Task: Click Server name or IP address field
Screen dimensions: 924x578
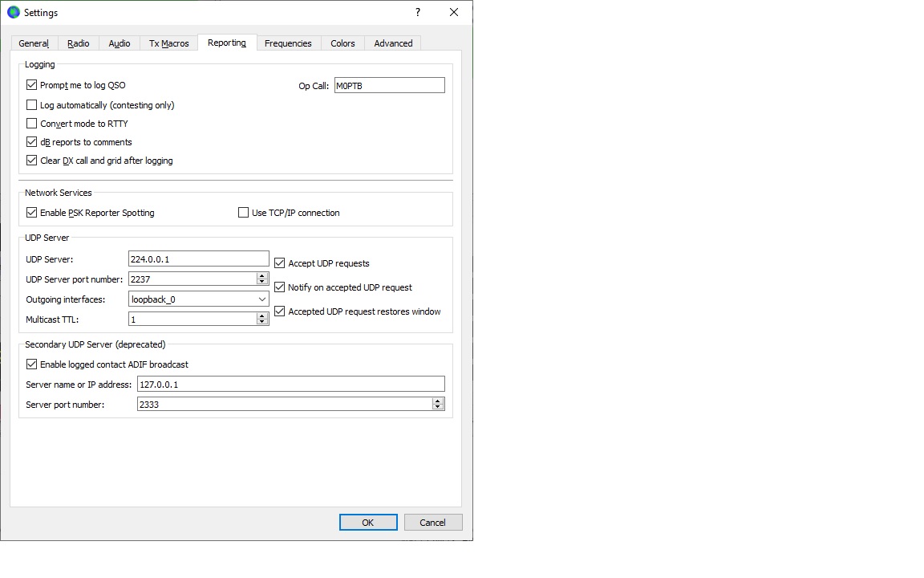Action: (x=291, y=384)
